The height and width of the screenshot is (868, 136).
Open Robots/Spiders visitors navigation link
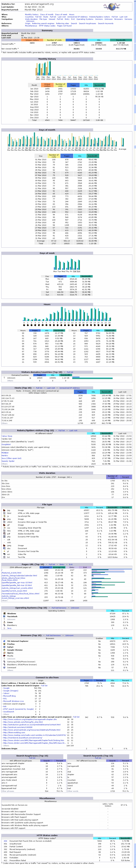(x=99, y=17)
